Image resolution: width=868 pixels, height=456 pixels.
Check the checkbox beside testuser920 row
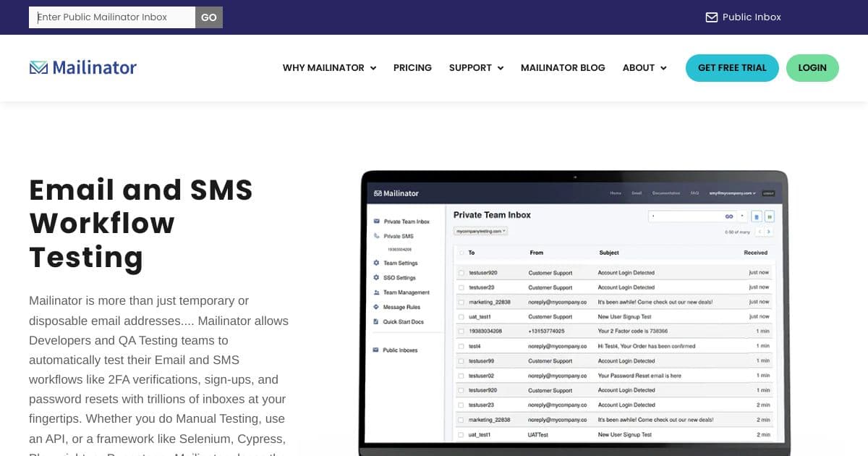pos(461,273)
